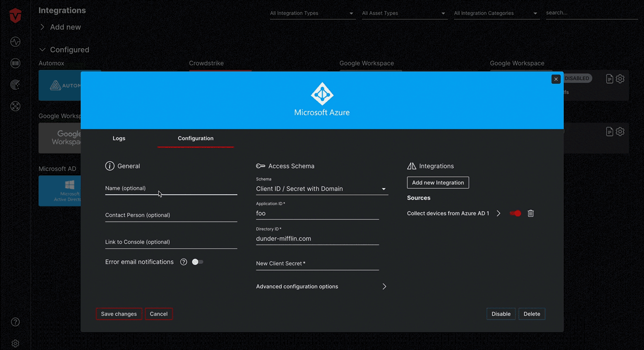Open logs icon of top Google Workspace card
The height and width of the screenshot is (350, 644).
click(x=609, y=79)
